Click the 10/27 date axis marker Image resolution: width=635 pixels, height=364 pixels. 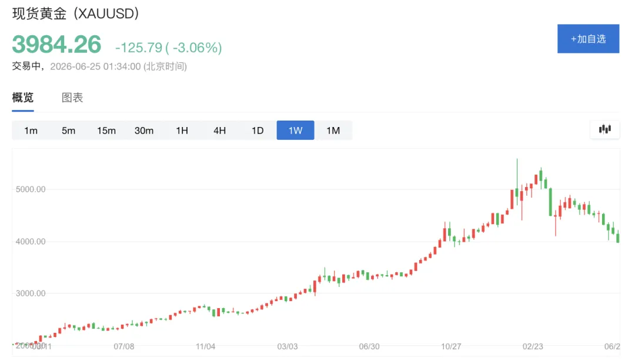pyautogui.click(x=451, y=346)
